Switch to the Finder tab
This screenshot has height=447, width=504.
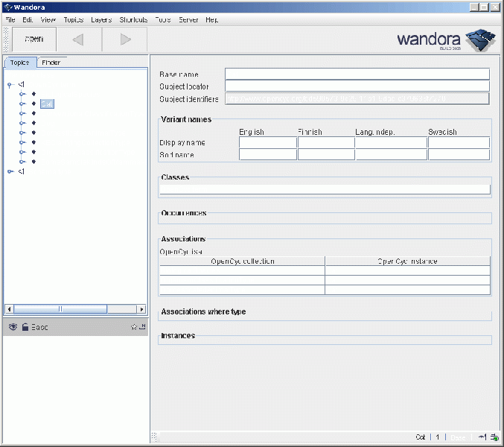51,63
